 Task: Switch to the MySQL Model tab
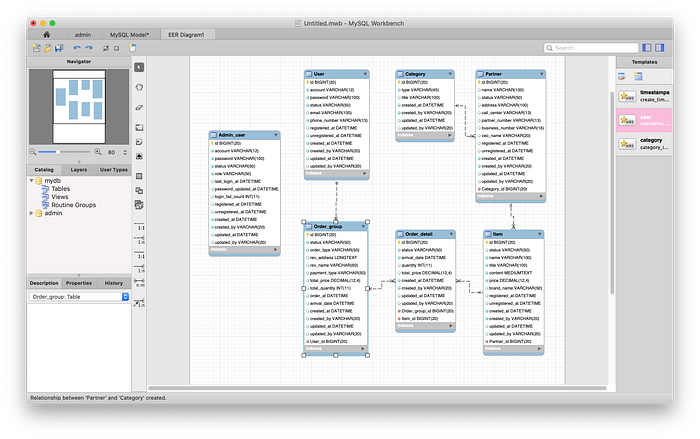click(129, 34)
